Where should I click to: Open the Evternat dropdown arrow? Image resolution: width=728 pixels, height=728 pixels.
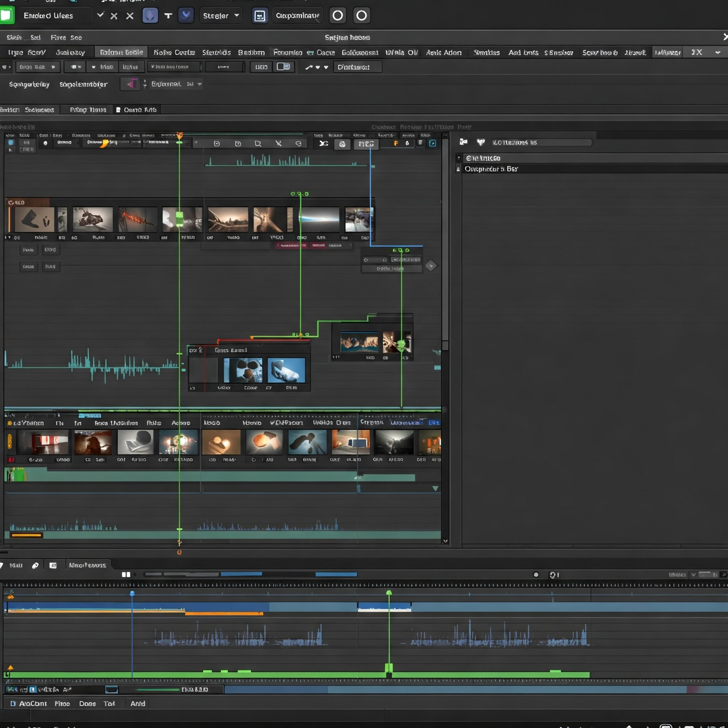click(x=200, y=84)
